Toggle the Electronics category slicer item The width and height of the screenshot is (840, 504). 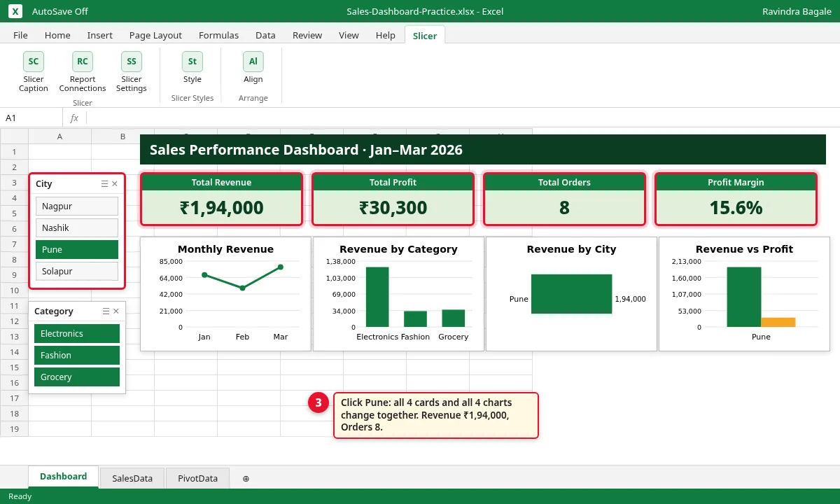tap(77, 333)
